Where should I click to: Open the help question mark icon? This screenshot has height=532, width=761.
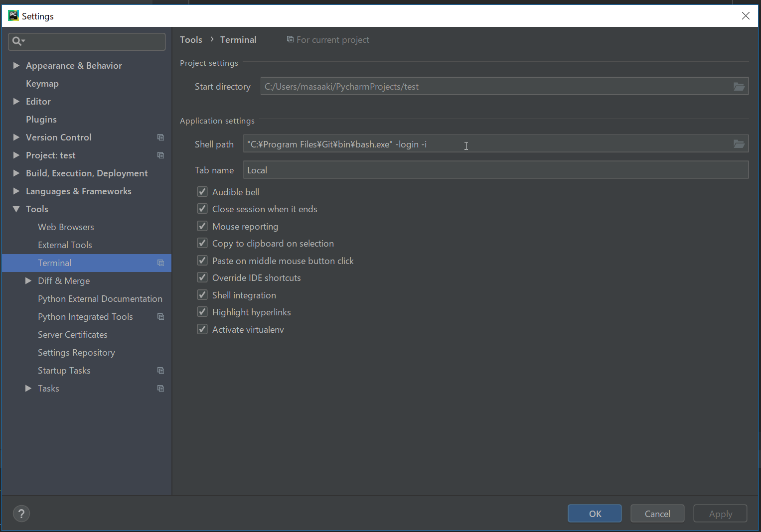click(21, 513)
